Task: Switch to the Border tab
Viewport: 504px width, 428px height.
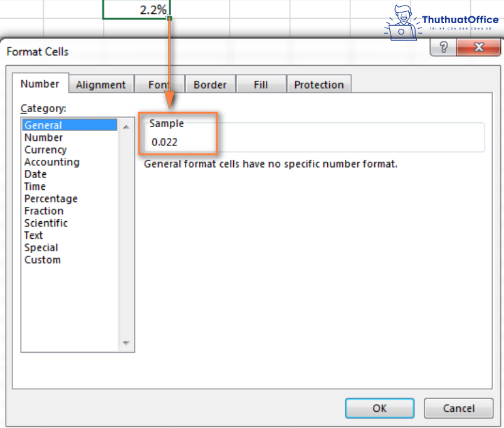Action: 210,84
